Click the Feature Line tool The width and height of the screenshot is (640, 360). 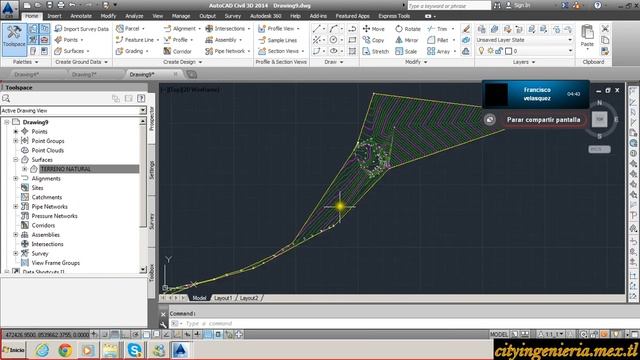coord(135,40)
